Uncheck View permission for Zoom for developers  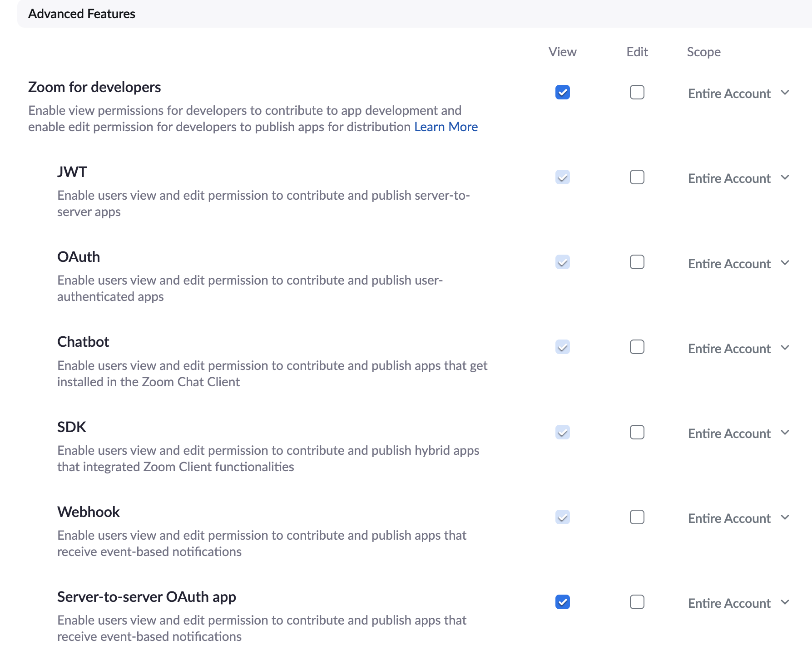tap(562, 92)
